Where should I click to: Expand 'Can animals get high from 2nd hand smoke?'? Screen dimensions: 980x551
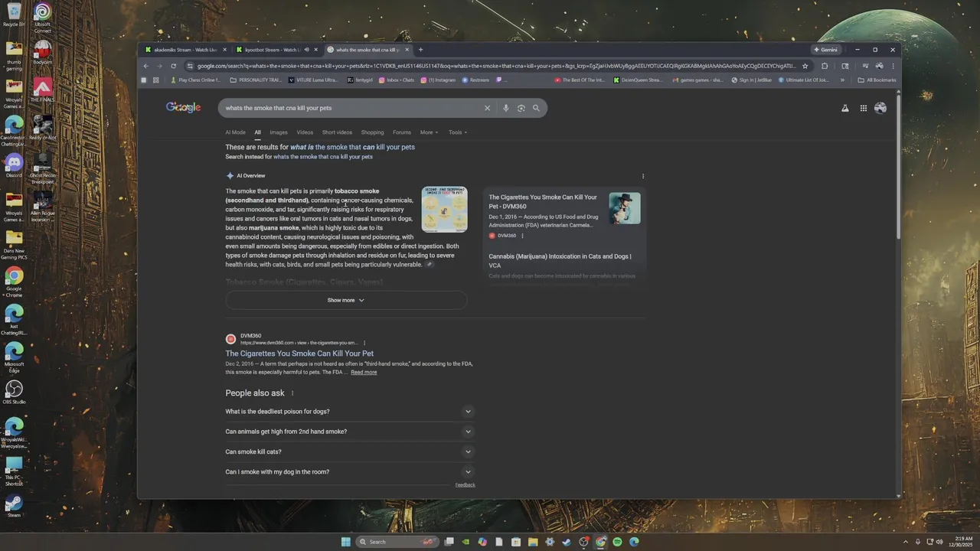tap(350, 432)
